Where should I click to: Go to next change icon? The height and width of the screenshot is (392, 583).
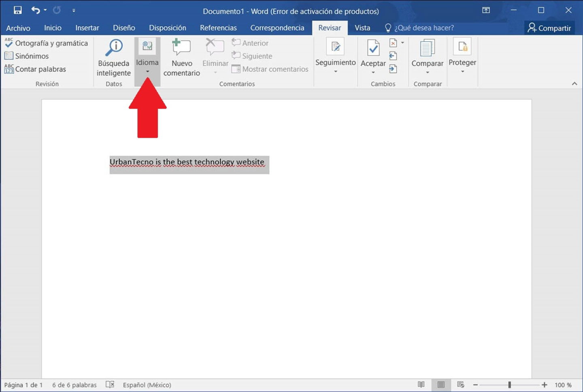(393, 69)
